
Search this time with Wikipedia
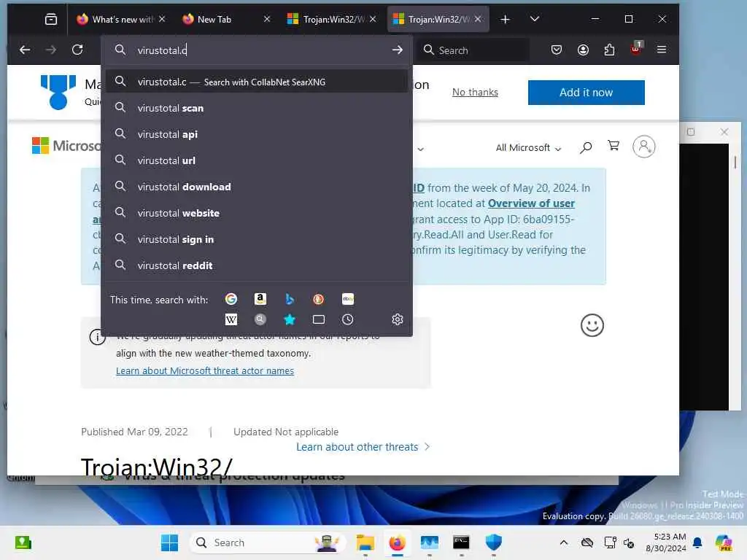(231, 319)
